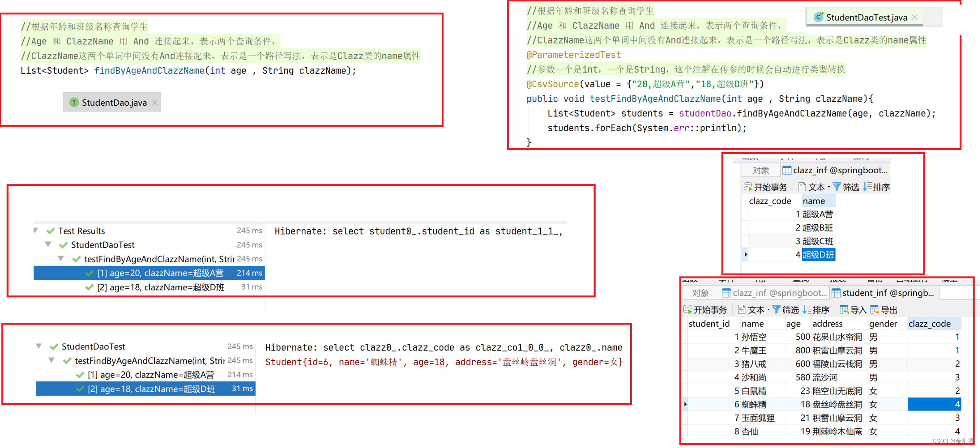
Task: Click green checkmark beside Test Results
Action: [x=51, y=231]
